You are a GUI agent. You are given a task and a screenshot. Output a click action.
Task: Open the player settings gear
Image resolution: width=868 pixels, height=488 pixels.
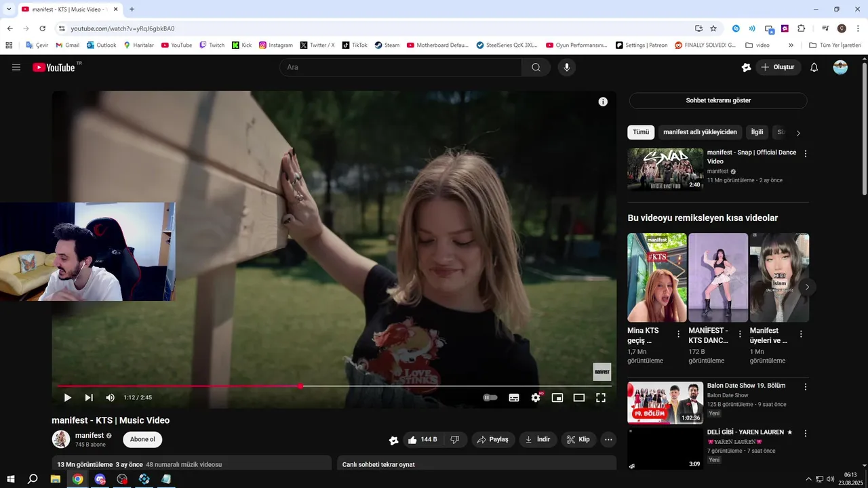click(x=536, y=398)
